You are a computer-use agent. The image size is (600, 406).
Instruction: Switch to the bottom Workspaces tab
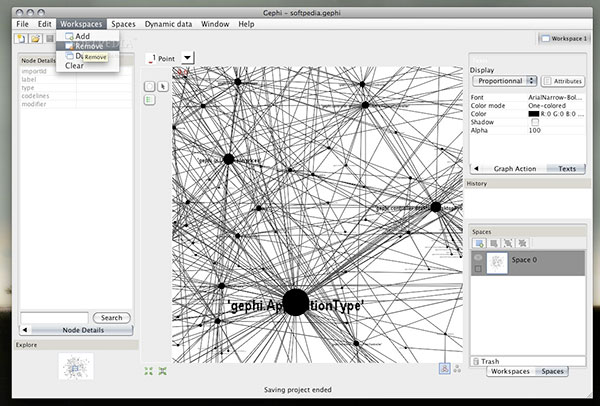[x=510, y=371]
